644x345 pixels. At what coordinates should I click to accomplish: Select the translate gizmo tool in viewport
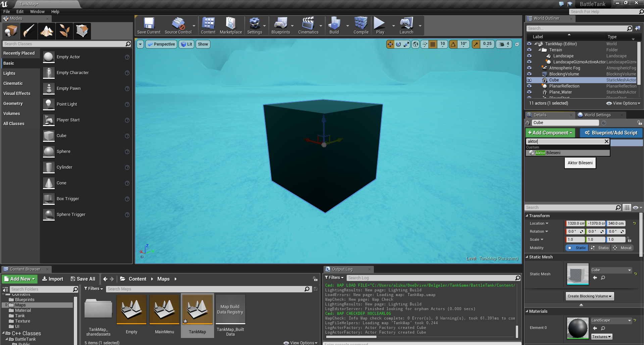point(390,44)
